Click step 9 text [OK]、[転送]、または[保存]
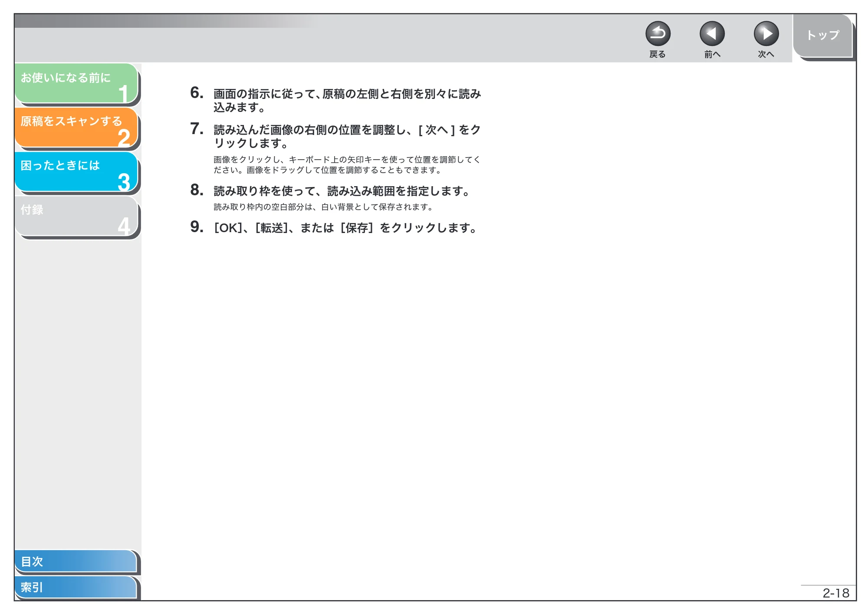Screen dimensions: 868x614 click(x=345, y=228)
